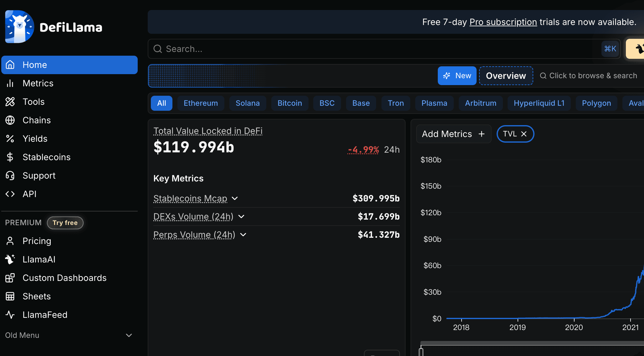Open the Add Metrics button

point(453,134)
